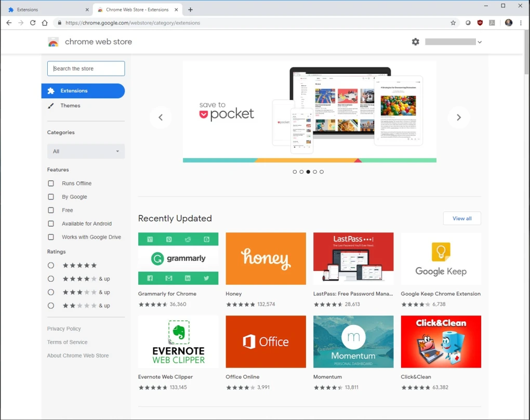The height and width of the screenshot is (420, 530).
Task: Open the uBlock shield extension icon
Action: tap(480, 23)
